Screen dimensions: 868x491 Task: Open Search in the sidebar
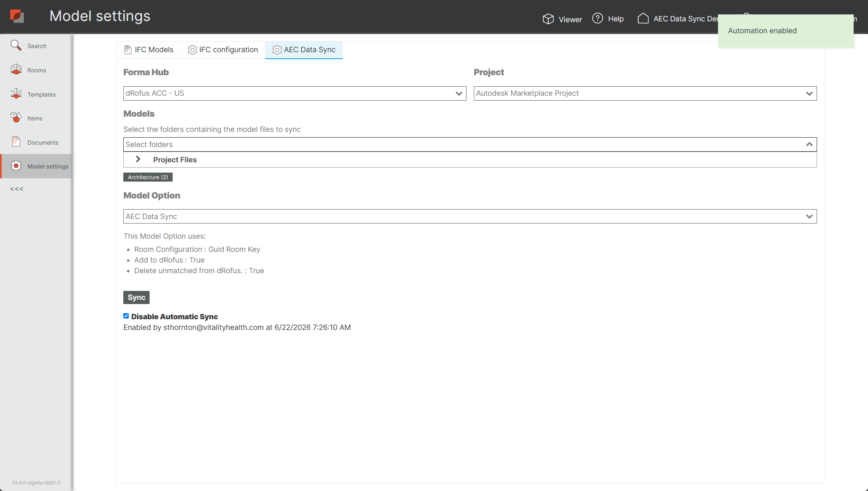(37, 46)
